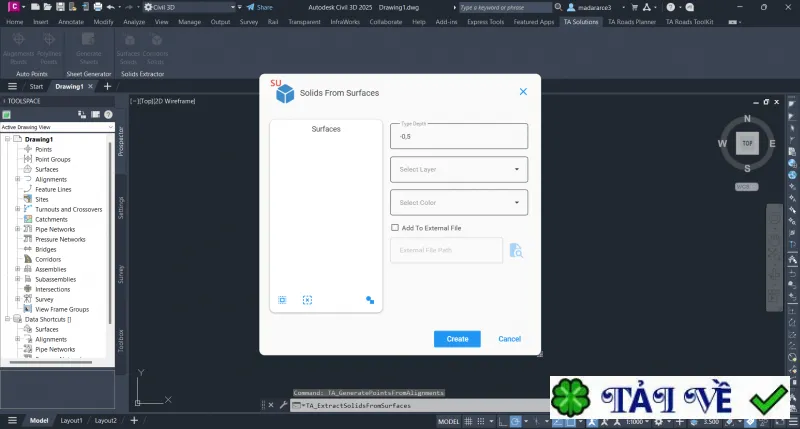Click the search magnifier icon in title bar
Image resolution: width=800 pixels, height=429 pixels.
pyautogui.click(x=558, y=7)
